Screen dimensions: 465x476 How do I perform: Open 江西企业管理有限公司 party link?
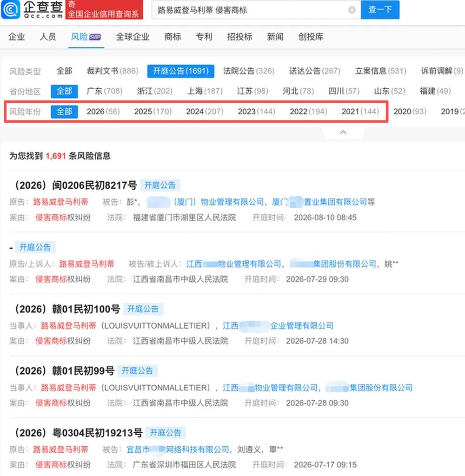click(278, 326)
